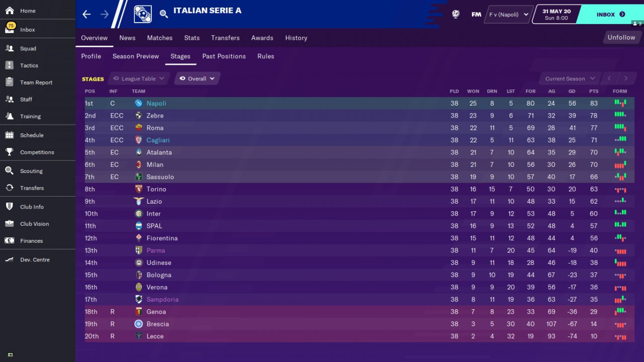Open the search magnifier icon
The image size is (644, 362).
[x=164, y=14]
